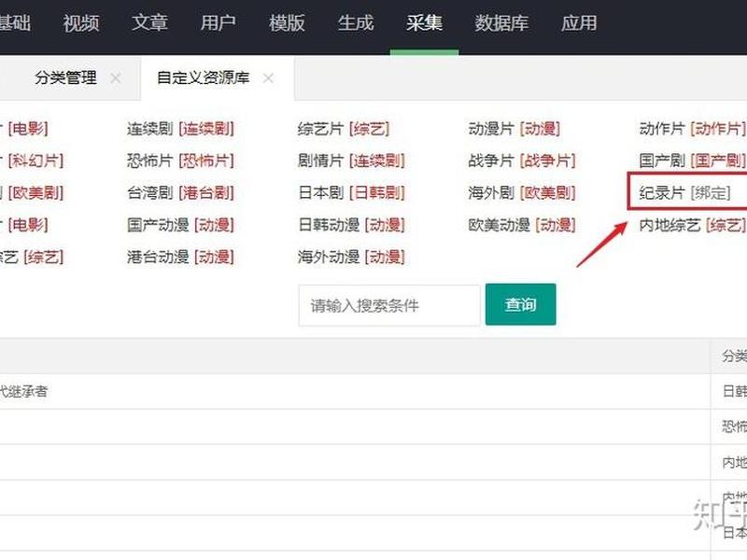Click 剧情片 [连续剧] category binding
Viewport: 747px width, 560px height.
pos(351,161)
